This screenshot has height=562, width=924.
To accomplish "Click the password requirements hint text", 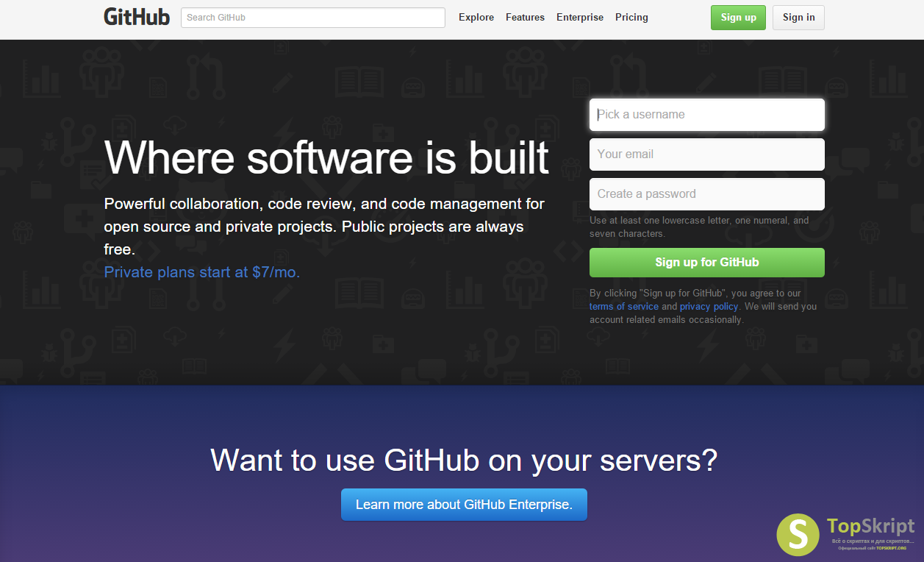I will pos(699,227).
